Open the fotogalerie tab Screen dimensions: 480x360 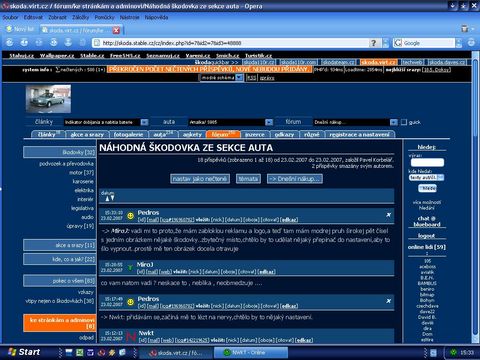[128, 134]
